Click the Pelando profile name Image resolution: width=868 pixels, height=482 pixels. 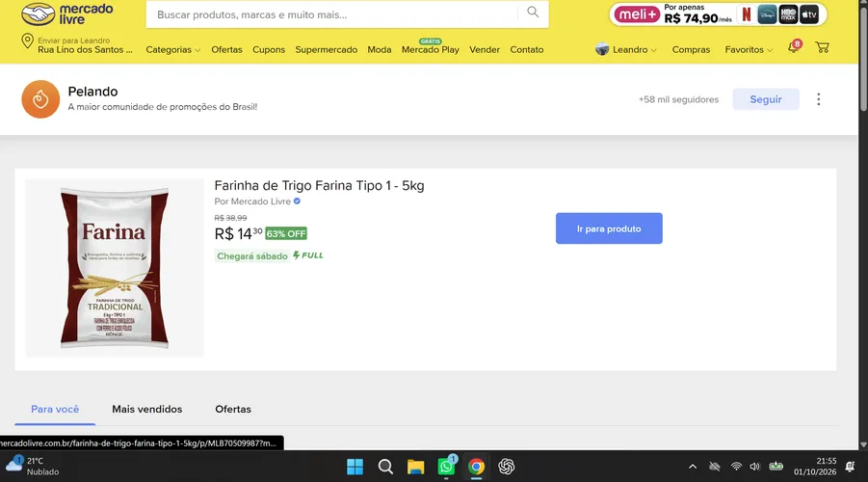92,92
